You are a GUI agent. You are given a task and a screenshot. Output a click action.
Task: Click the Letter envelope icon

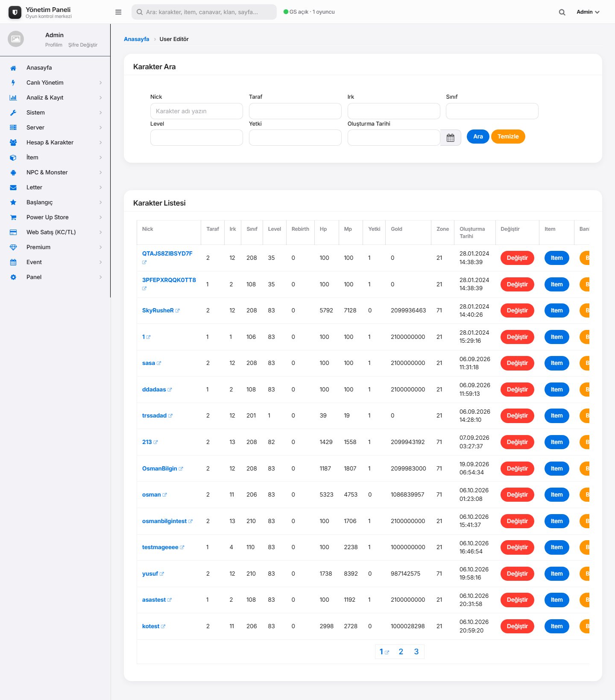(13, 188)
